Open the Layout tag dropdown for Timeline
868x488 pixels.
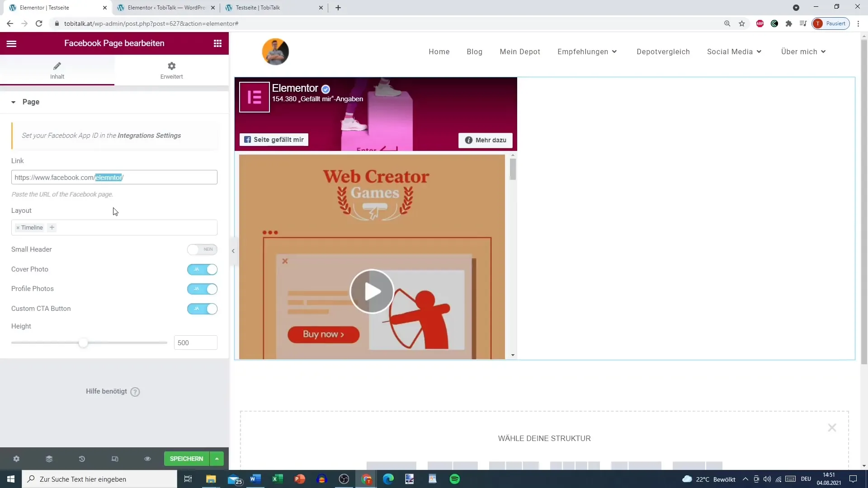52,227
